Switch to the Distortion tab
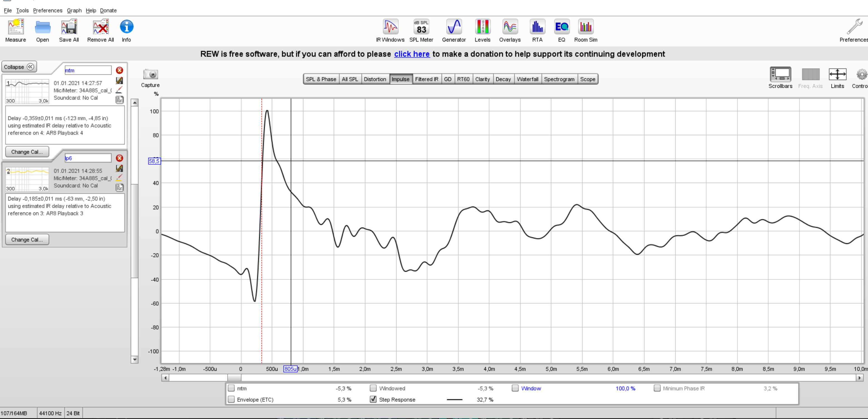 point(375,79)
